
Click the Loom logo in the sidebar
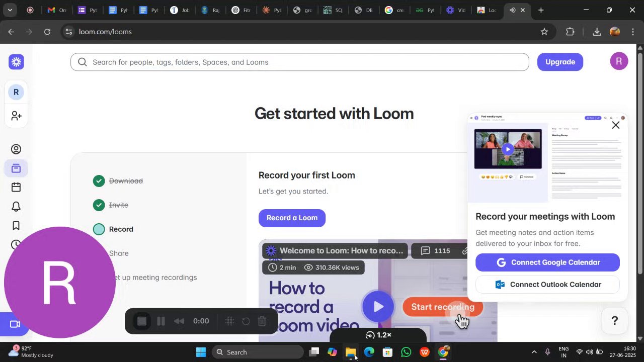pos(16,62)
